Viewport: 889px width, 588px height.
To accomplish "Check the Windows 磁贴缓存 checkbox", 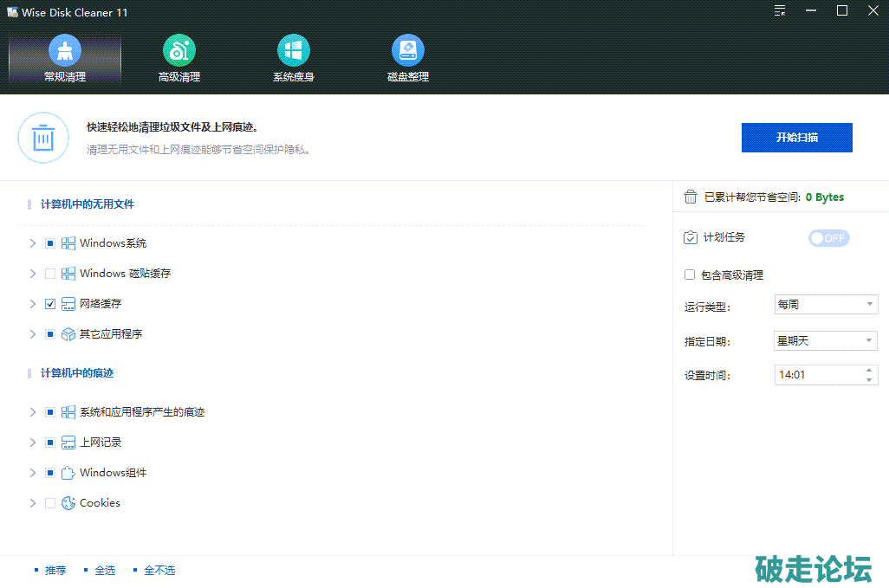I will click(50, 274).
